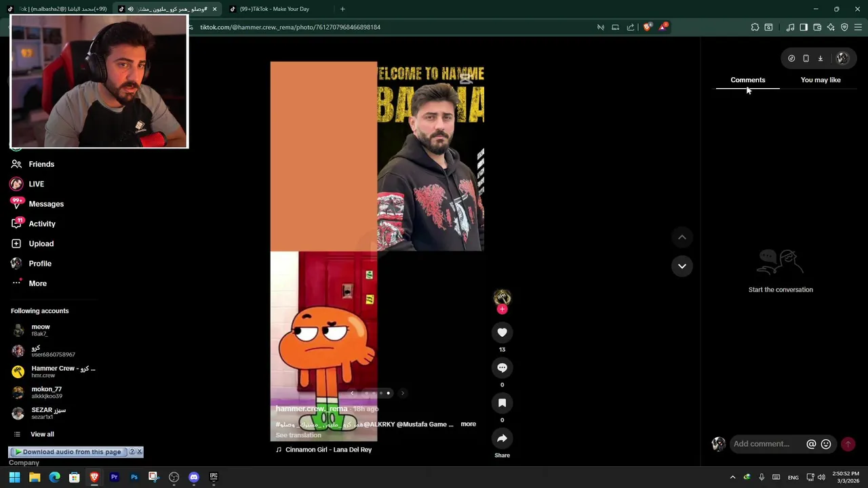Viewport: 868px width, 488px height.
Task: Open the emoji picker in comment box
Action: pyautogui.click(x=826, y=444)
